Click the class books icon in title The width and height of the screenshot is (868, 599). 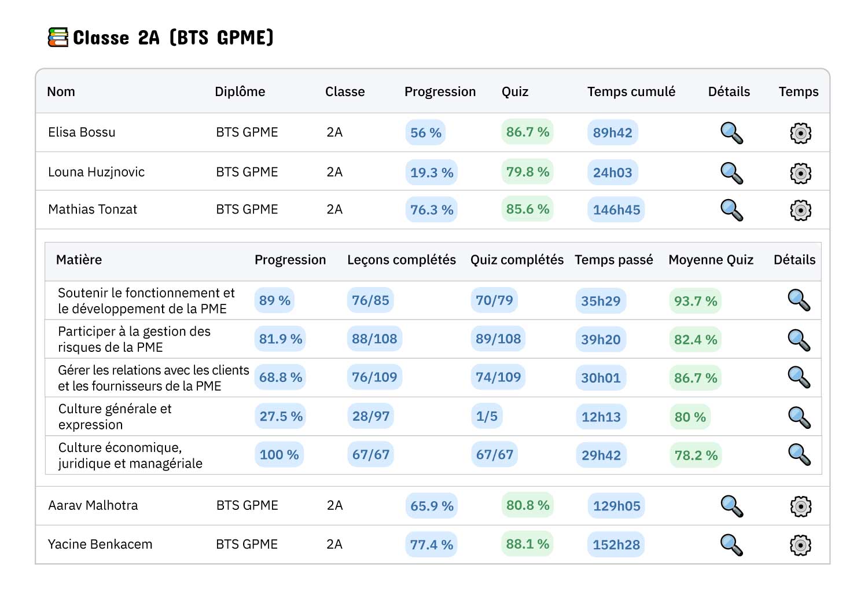58,38
